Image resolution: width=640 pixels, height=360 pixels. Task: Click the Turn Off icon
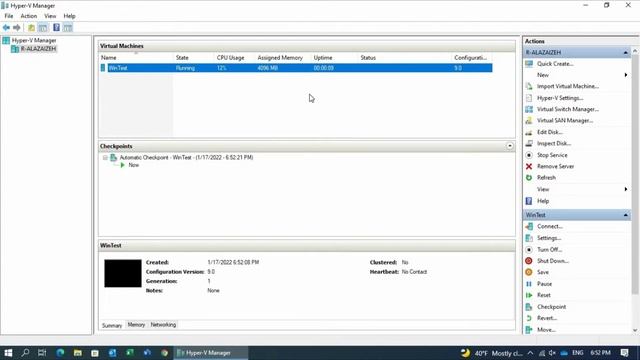point(529,249)
